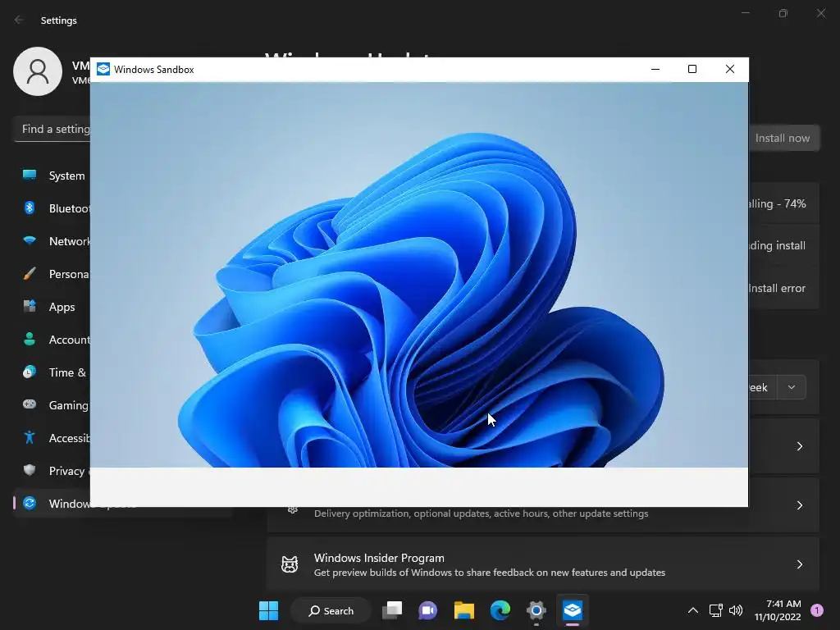Click Windows Sandbox taskbar icon

(x=572, y=610)
